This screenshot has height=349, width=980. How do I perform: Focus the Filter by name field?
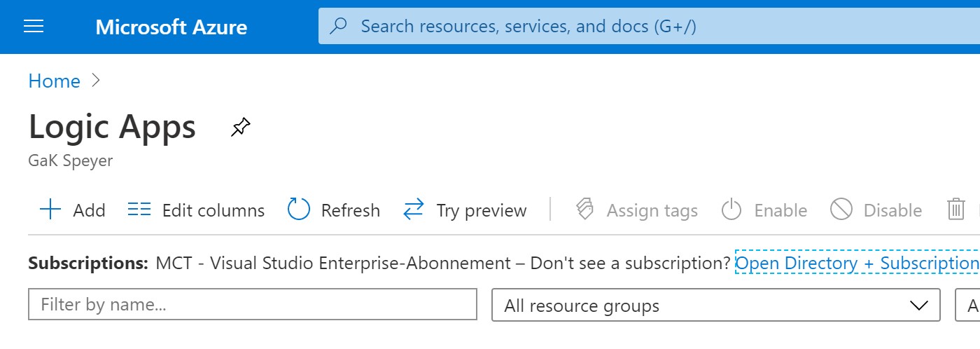click(x=252, y=305)
